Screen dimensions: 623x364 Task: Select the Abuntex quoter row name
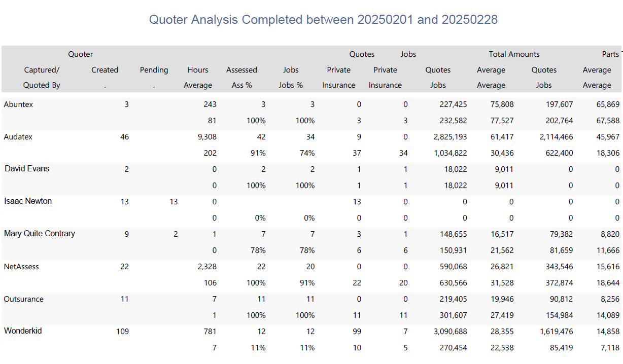(x=18, y=104)
